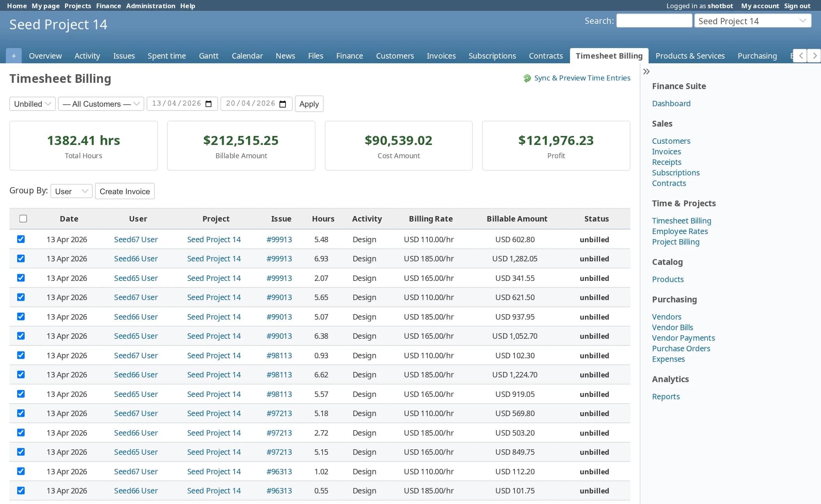
Task: Uncheck the USD 101.75 row checkbox
Action: [21, 490]
